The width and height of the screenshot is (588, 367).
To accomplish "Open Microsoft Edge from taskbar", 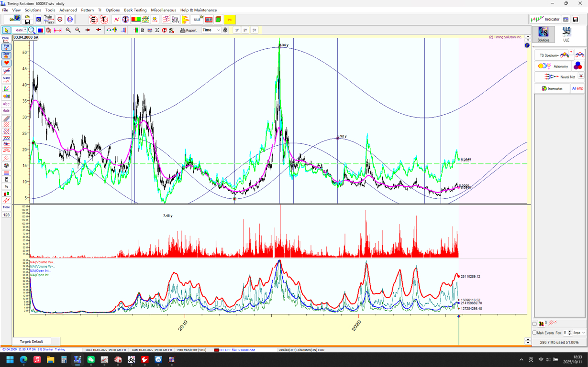I will coord(23,359).
